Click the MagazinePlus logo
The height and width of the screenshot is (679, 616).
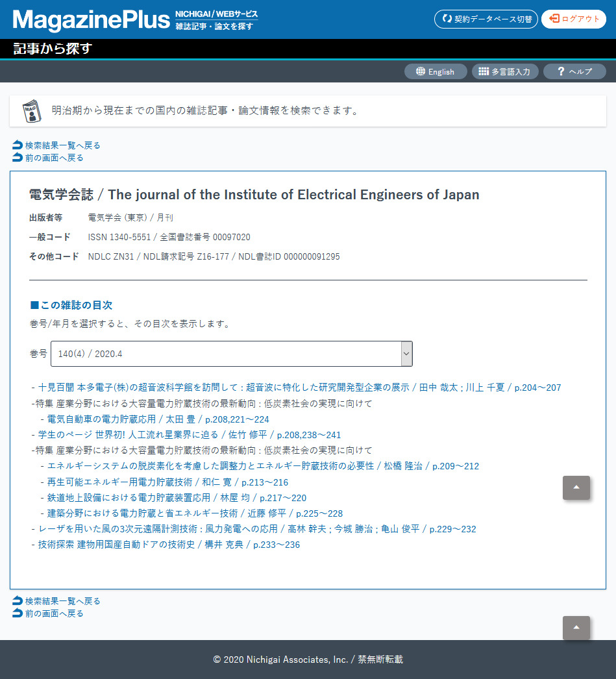(91, 19)
